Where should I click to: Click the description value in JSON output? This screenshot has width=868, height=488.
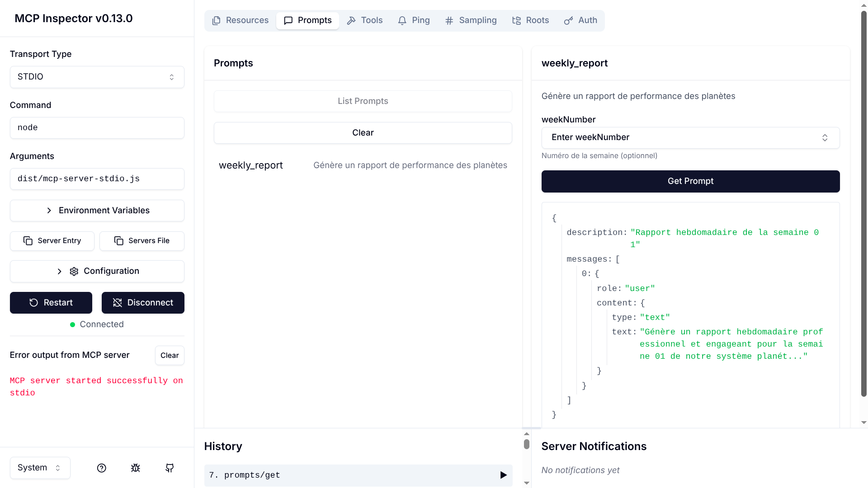point(725,238)
